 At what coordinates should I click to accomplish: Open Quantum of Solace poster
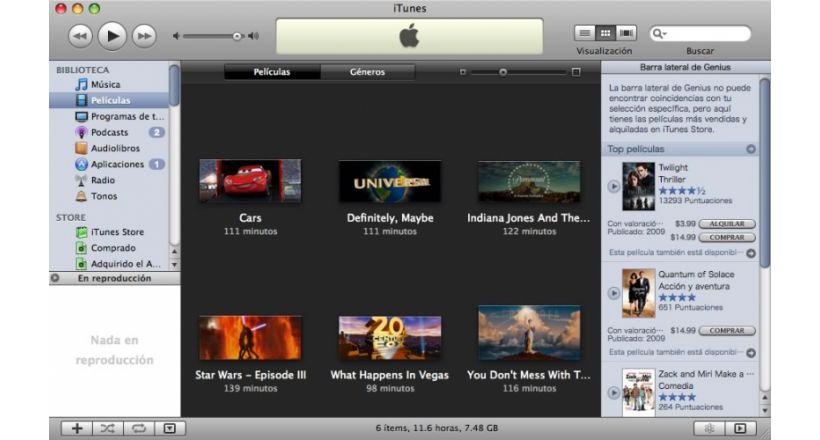(639, 293)
